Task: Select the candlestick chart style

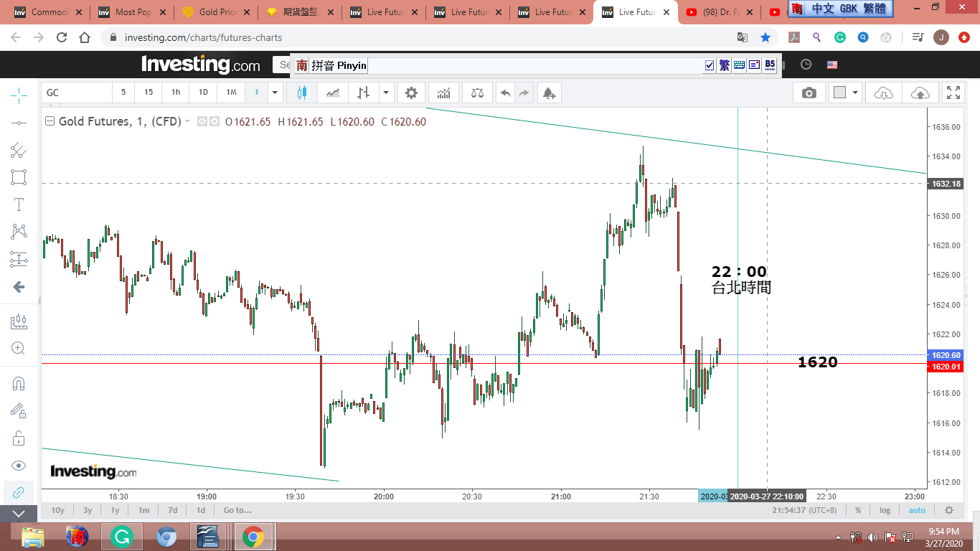Action: [x=301, y=93]
